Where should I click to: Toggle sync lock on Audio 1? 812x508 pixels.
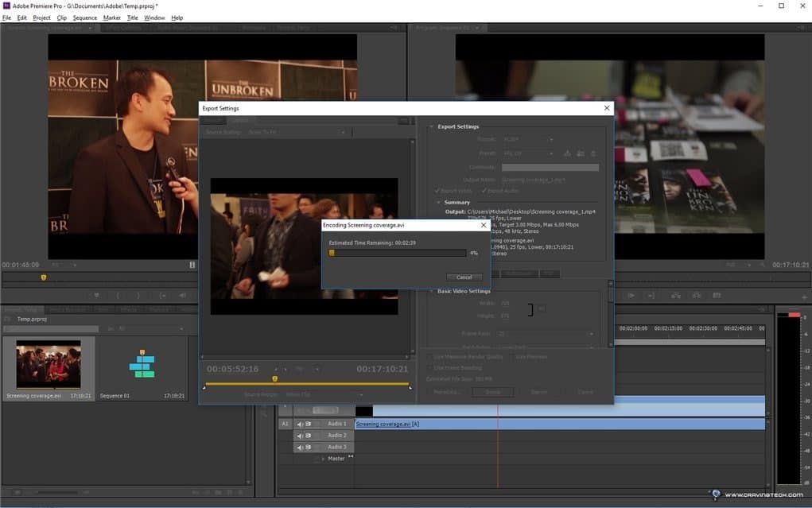point(308,424)
